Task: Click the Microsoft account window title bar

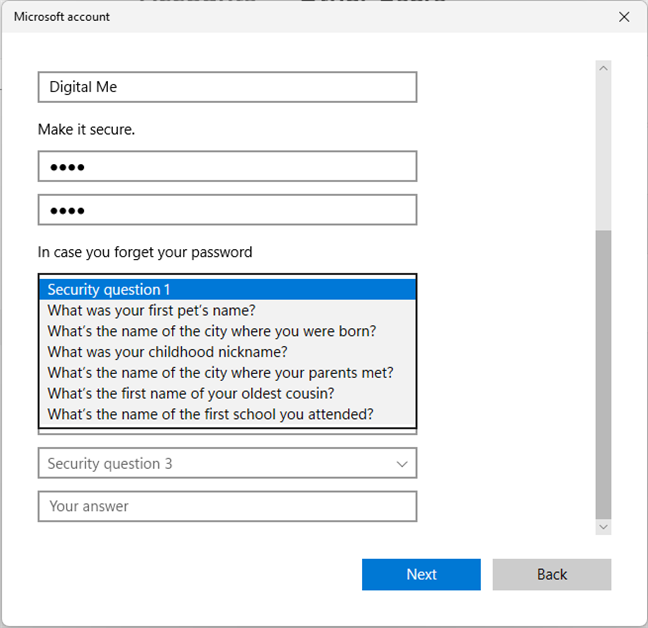Action: tap(300, 17)
